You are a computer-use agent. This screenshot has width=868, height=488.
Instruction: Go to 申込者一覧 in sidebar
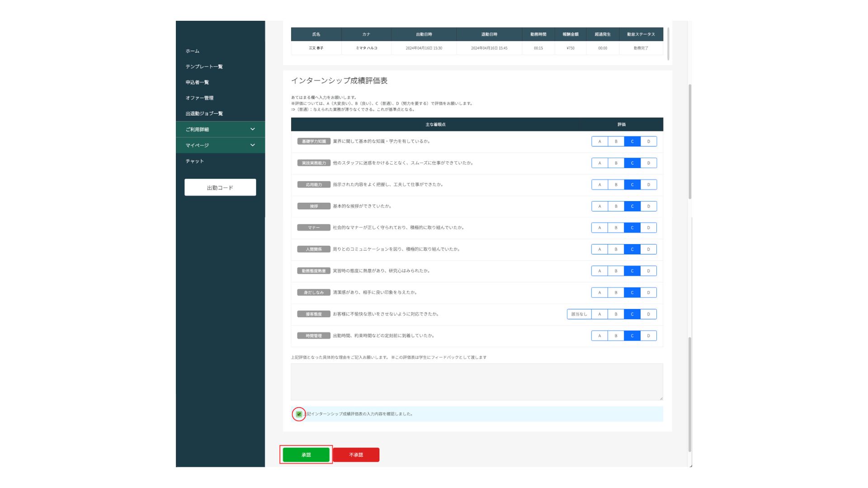[197, 82]
